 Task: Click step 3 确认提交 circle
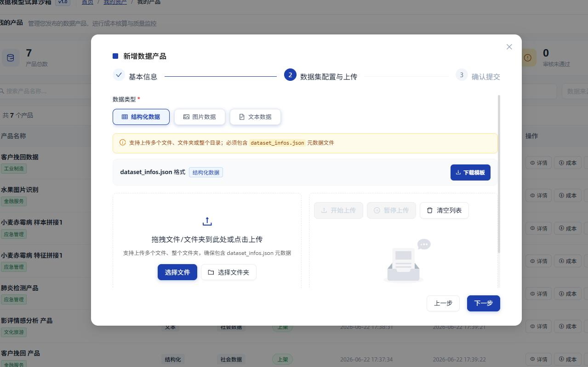click(x=462, y=75)
